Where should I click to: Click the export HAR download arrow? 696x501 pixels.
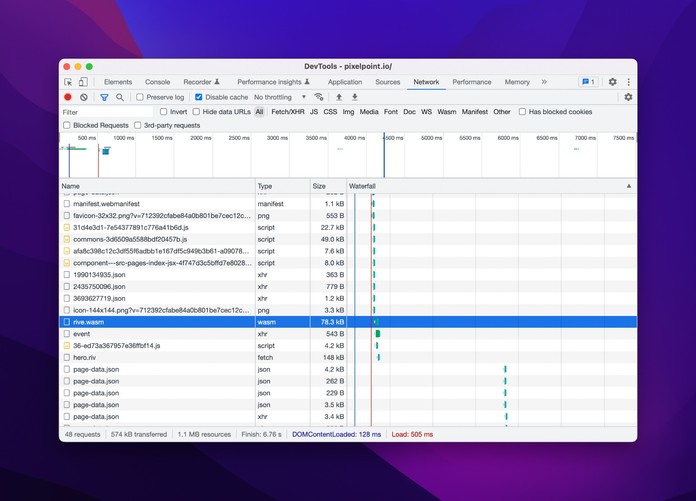[354, 97]
